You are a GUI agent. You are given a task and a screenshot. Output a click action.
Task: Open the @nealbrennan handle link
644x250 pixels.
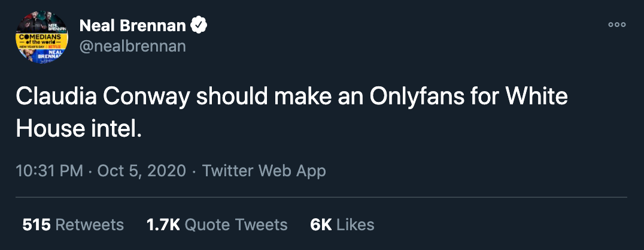click(133, 46)
